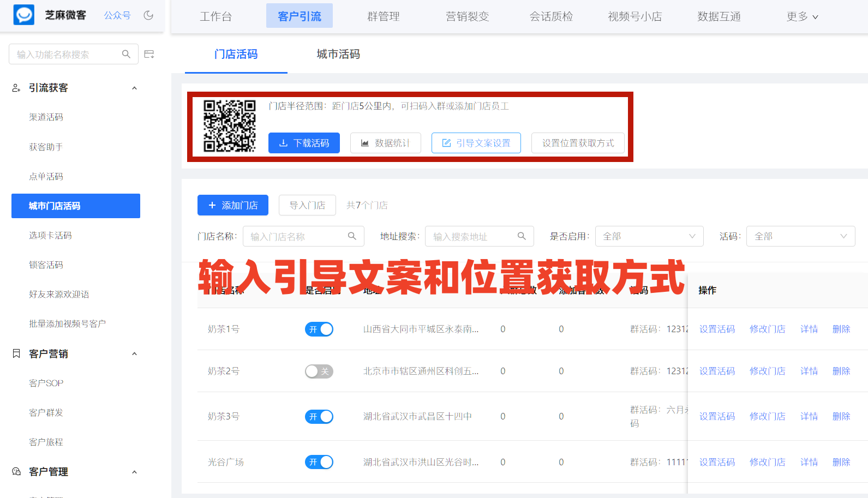Turn off the 光谷广场 enable switch
This screenshot has width=868, height=498.
point(319,462)
